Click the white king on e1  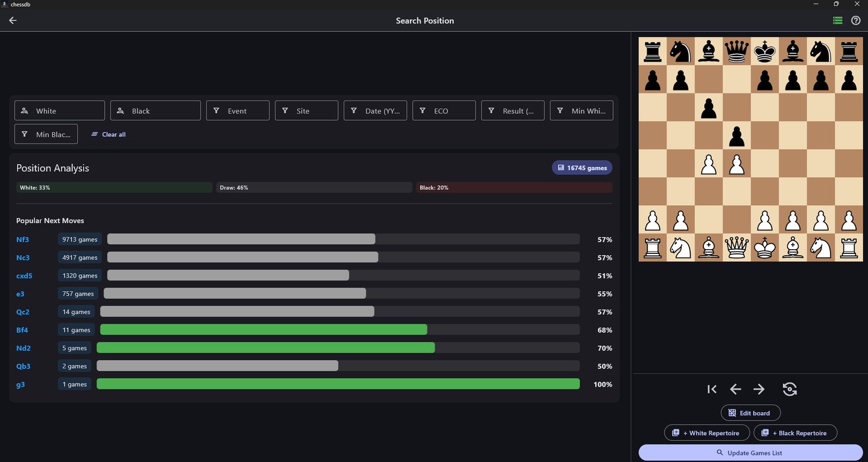coord(765,247)
